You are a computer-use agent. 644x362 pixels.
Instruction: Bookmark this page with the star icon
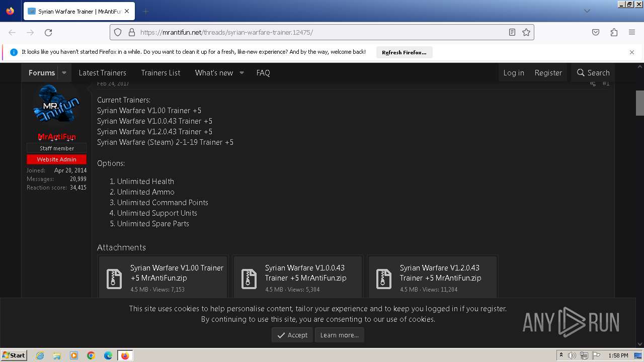coord(526,32)
